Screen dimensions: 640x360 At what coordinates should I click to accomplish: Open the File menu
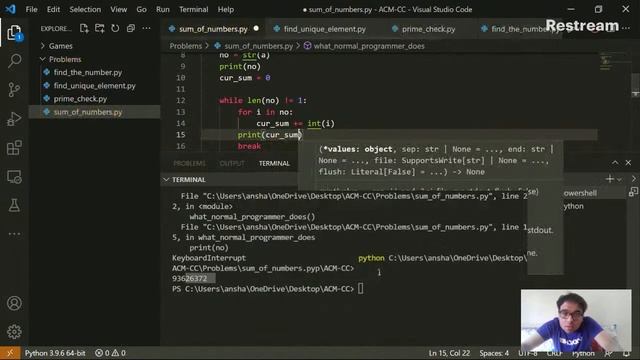[31, 9]
